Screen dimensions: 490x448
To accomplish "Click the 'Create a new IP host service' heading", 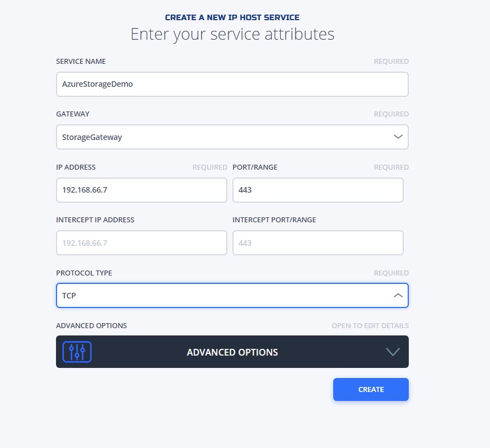I will coord(232,17).
